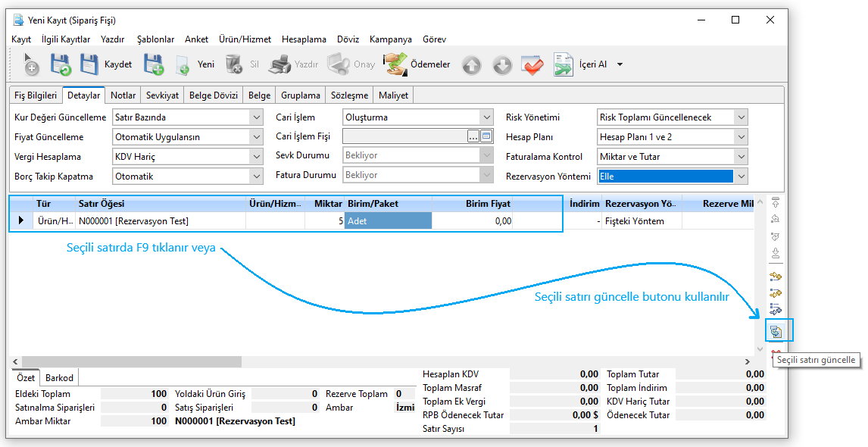Click the Kaydet save button
868x447 pixels.
click(106, 65)
